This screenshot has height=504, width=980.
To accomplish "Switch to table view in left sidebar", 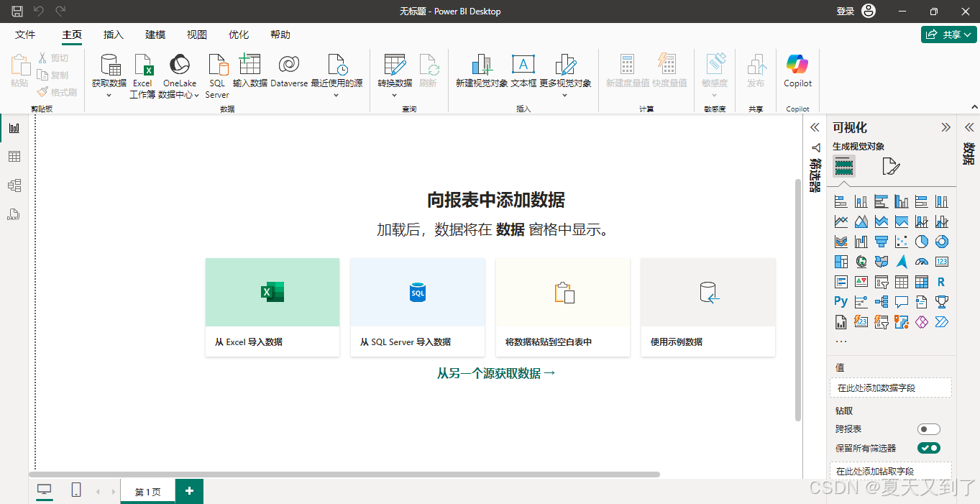I will pos(14,157).
